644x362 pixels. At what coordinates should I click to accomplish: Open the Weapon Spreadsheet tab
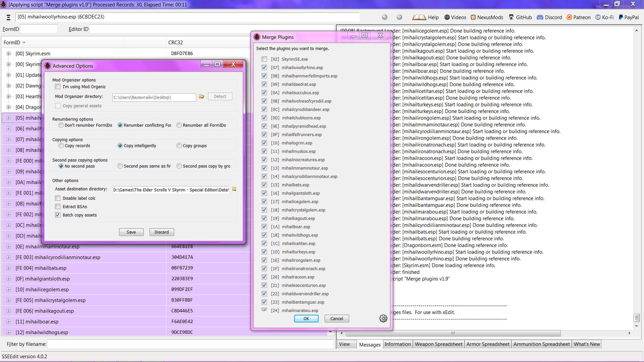pyautogui.click(x=439, y=344)
